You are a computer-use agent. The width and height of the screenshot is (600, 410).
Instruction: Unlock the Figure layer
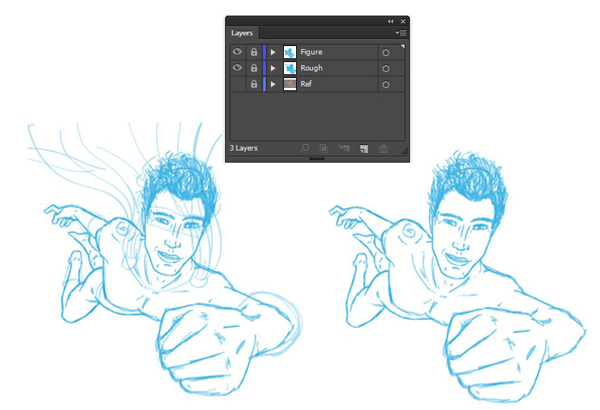coord(254,52)
